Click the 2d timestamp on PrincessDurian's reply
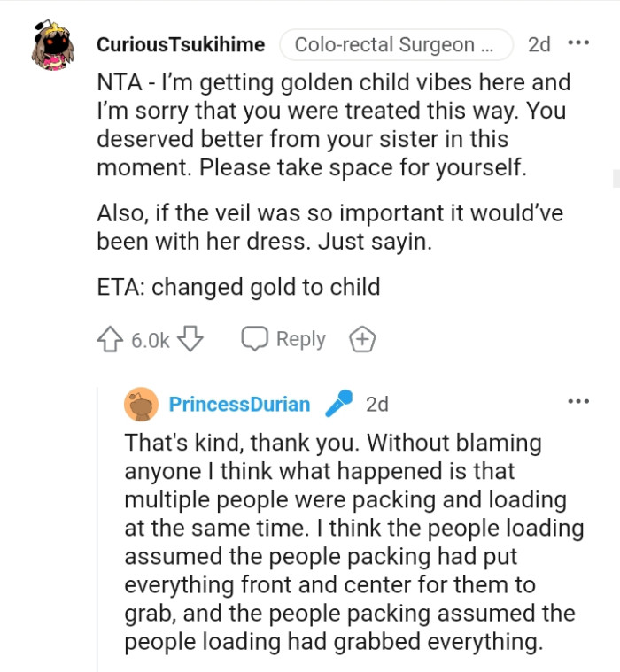Screen dimensions: 620x672 [376, 405]
